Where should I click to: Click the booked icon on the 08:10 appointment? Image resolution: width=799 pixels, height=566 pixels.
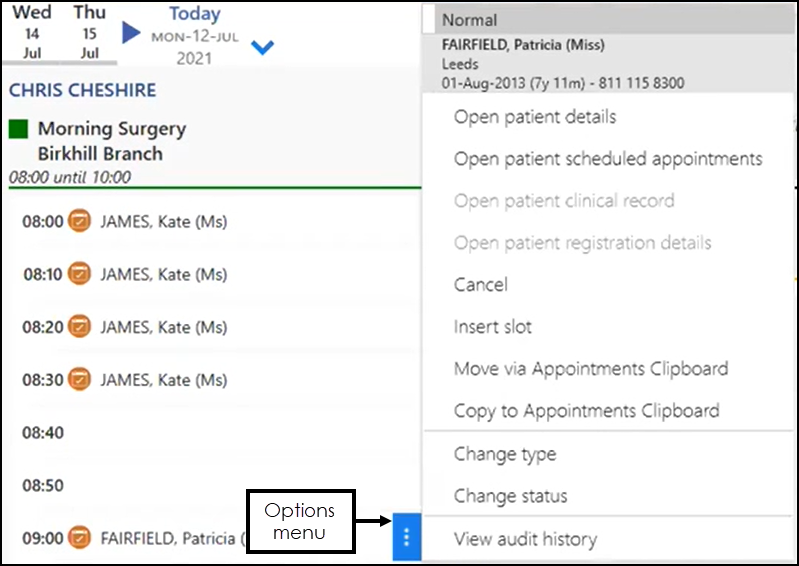click(79, 275)
